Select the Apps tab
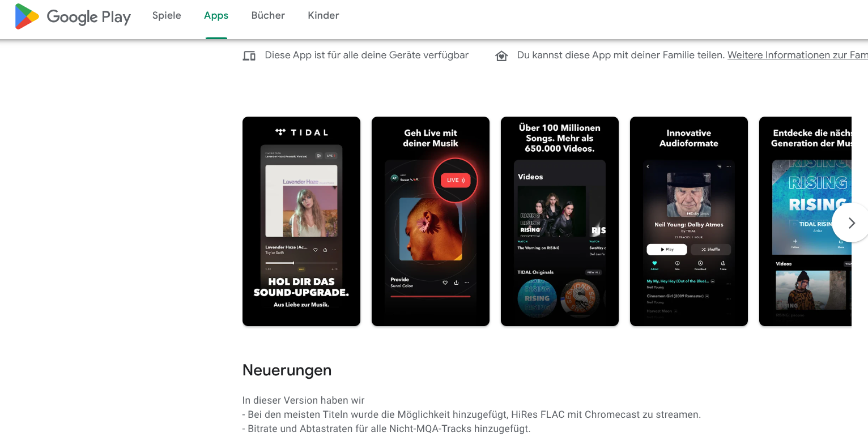868x445 pixels. point(216,16)
